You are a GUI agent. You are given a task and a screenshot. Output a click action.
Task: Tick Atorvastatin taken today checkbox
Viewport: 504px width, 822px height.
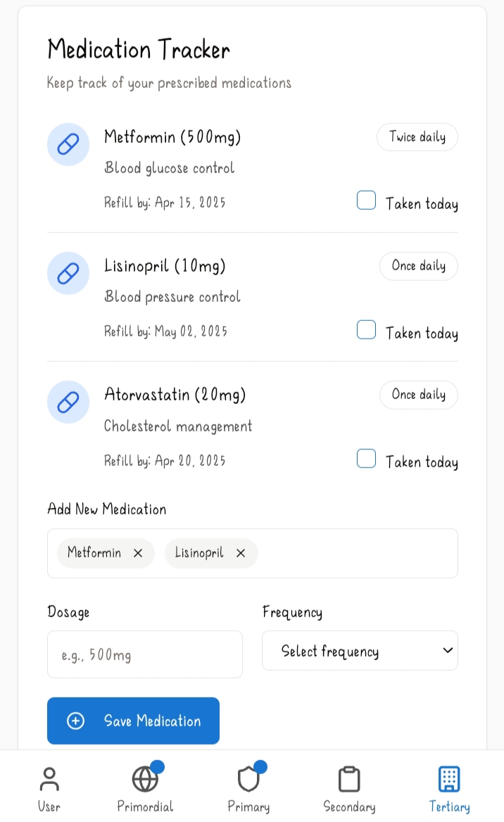[366, 459]
